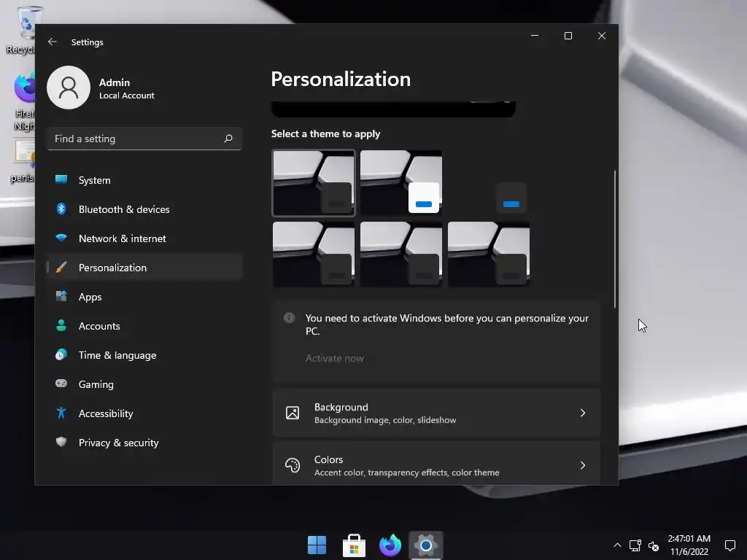The height and width of the screenshot is (560, 747).
Task: Go to Gaming settings
Action: click(x=144, y=384)
